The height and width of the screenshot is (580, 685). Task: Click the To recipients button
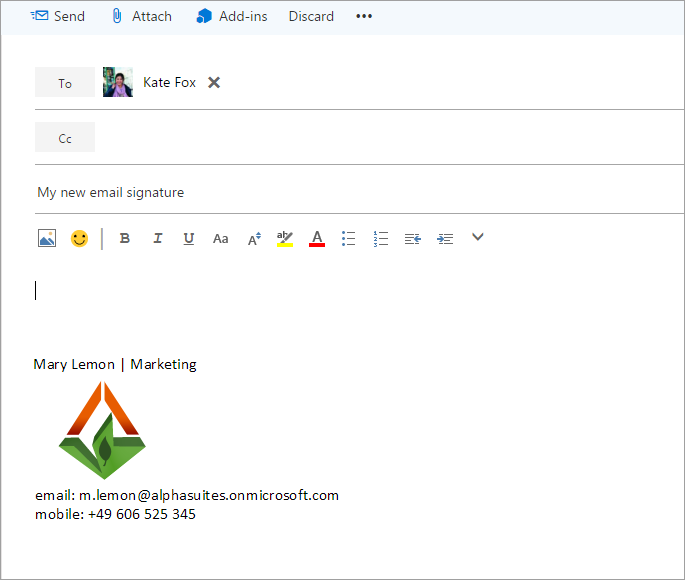pyautogui.click(x=65, y=82)
